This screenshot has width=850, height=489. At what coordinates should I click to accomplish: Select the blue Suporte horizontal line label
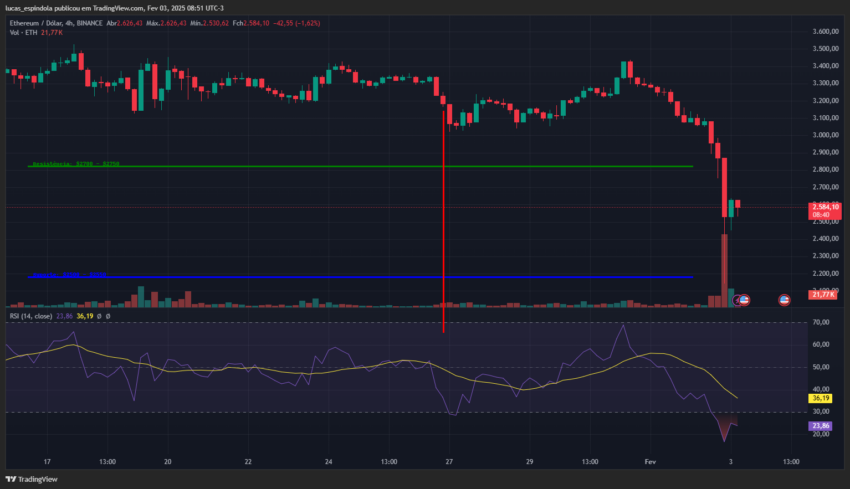pos(69,275)
